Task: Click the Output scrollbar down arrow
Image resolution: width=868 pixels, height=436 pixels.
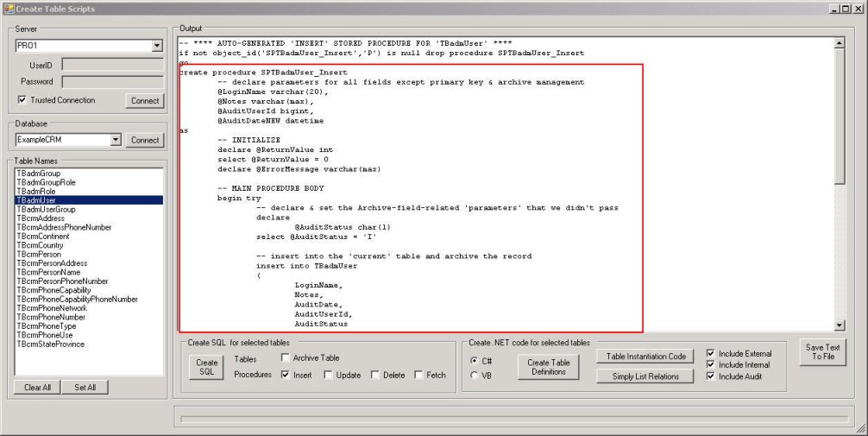Action: coord(840,325)
